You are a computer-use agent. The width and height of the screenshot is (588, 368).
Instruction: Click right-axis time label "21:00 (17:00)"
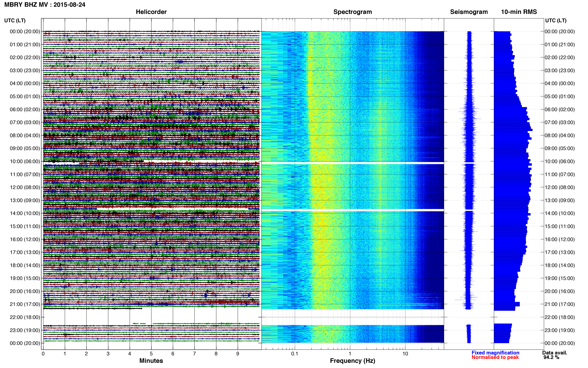[x=560, y=304]
